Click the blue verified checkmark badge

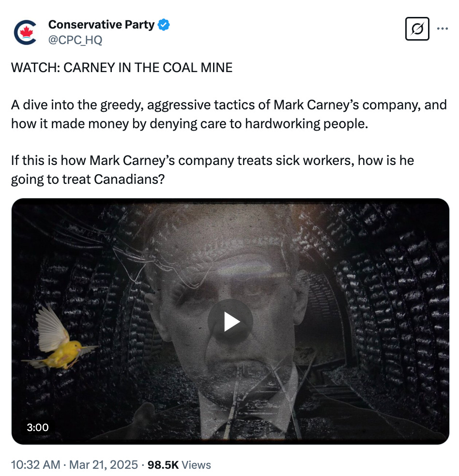[164, 25]
